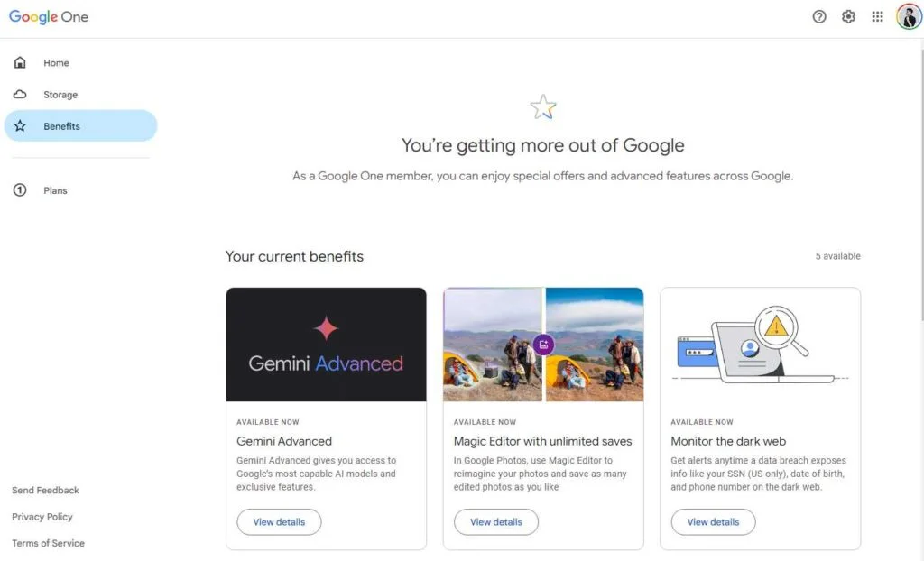Click the account profile avatar

910,16
